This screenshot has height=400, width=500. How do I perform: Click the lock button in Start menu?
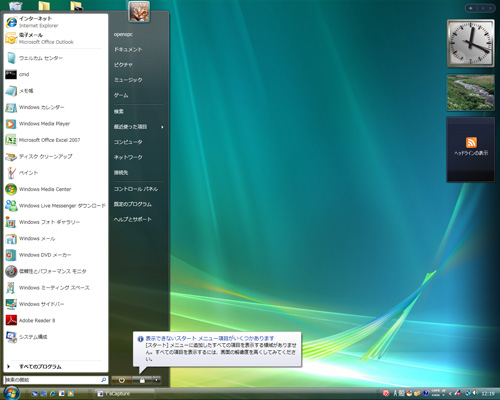coord(142,380)
